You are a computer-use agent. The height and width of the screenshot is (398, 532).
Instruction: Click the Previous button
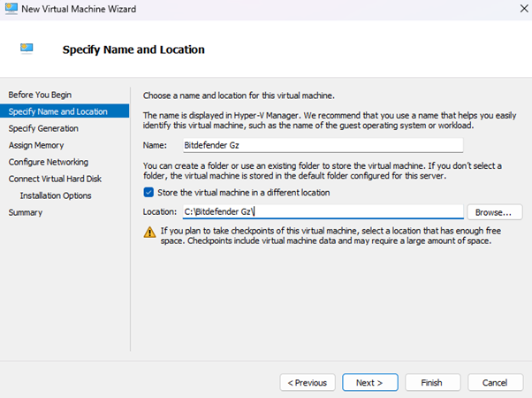tap(308, 383)
